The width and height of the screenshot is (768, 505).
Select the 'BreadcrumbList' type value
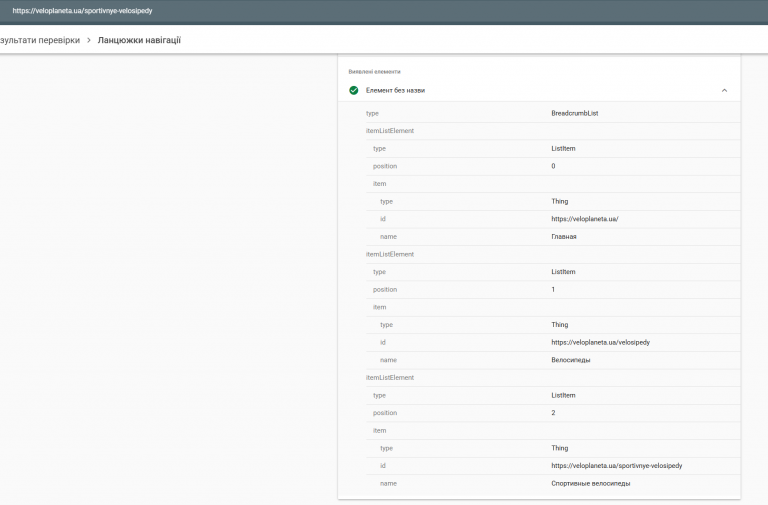pyautogui.click(x=575, y=113)
